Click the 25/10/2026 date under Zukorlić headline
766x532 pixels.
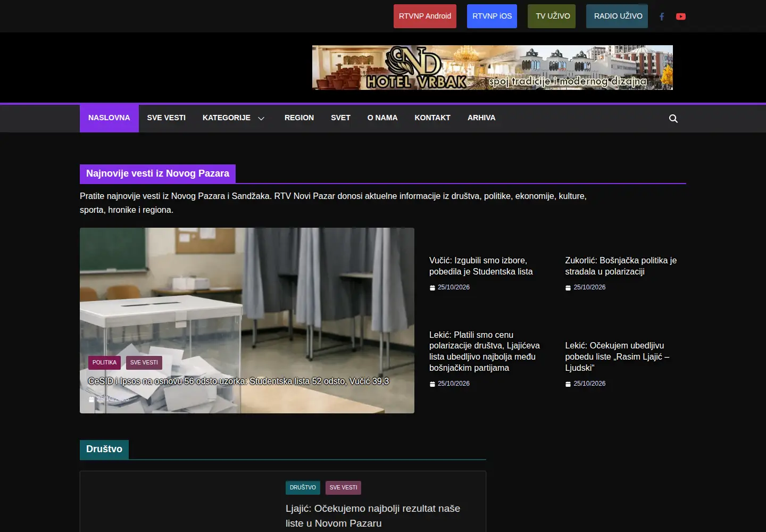click(x=589, y=287)
